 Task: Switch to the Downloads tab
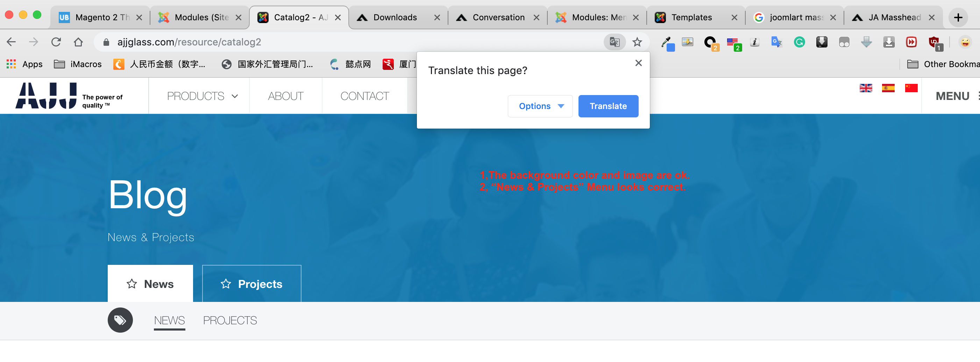pyautogui.click(x=398, y=17)
